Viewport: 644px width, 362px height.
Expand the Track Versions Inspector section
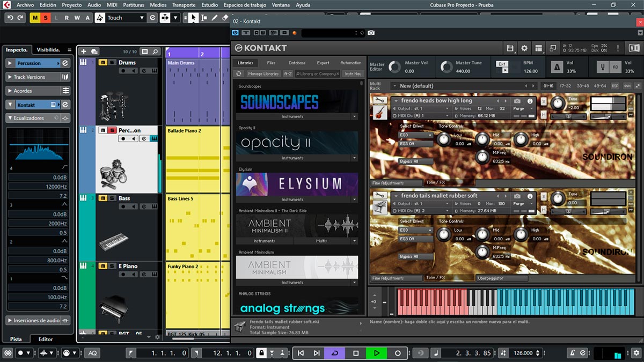[10, 77]
